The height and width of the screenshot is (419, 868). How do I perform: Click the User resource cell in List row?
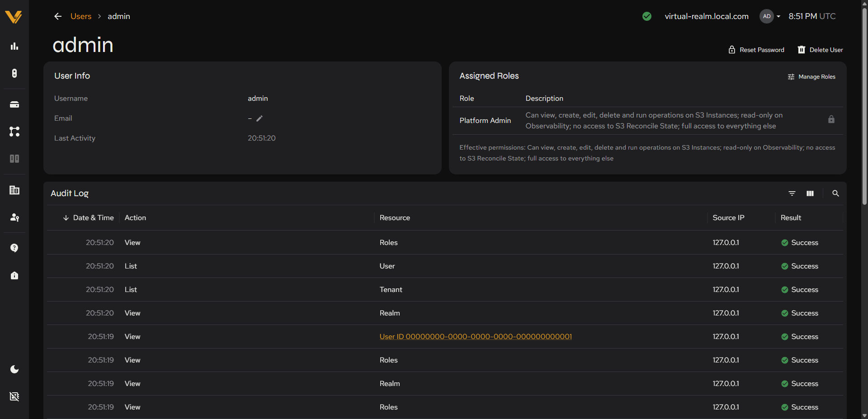point(387,266)
